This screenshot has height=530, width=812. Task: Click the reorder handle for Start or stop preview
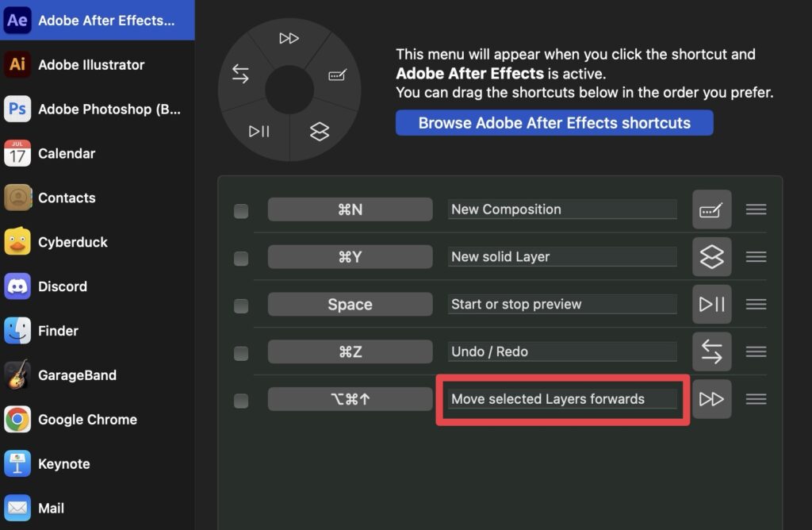[x=756, y=304]
